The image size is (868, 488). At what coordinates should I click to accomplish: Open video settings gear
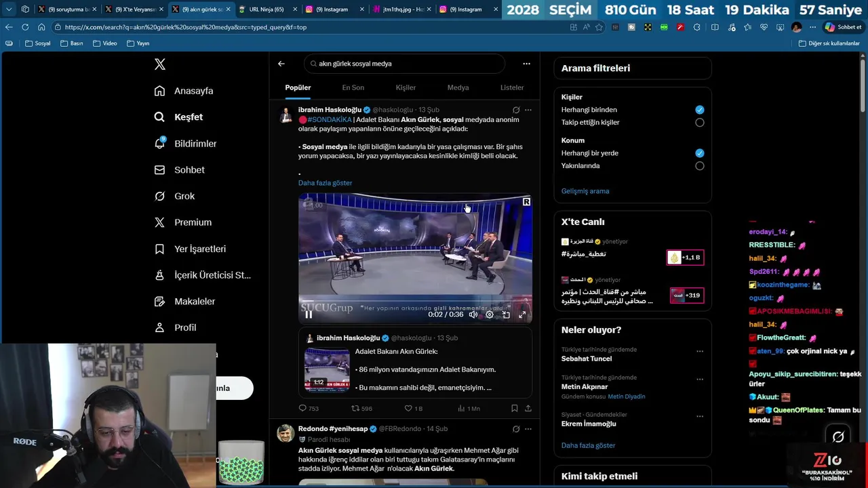pyautogui.click(x=490, y=314)
